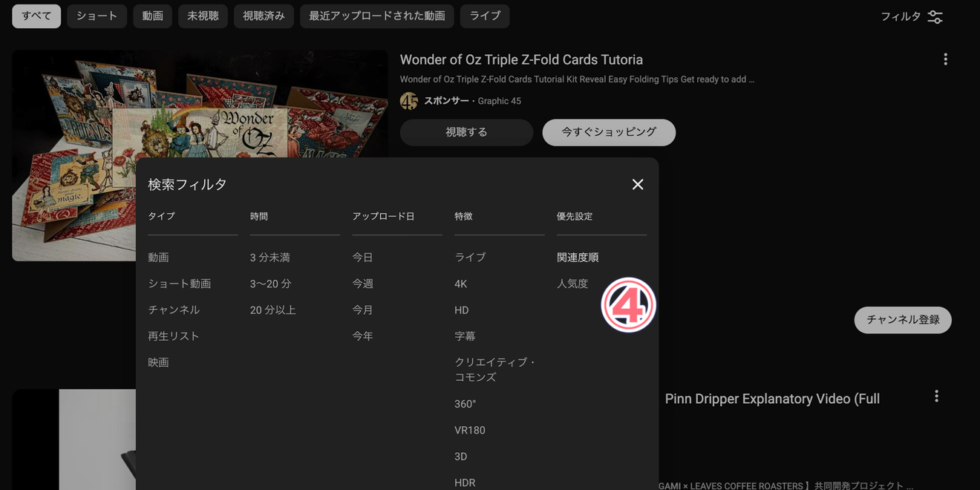The width and height of the screenshot is (980, 490).
Task: Filter upload date to 今週
Action: pyautogui.click(x=362, y=284)
